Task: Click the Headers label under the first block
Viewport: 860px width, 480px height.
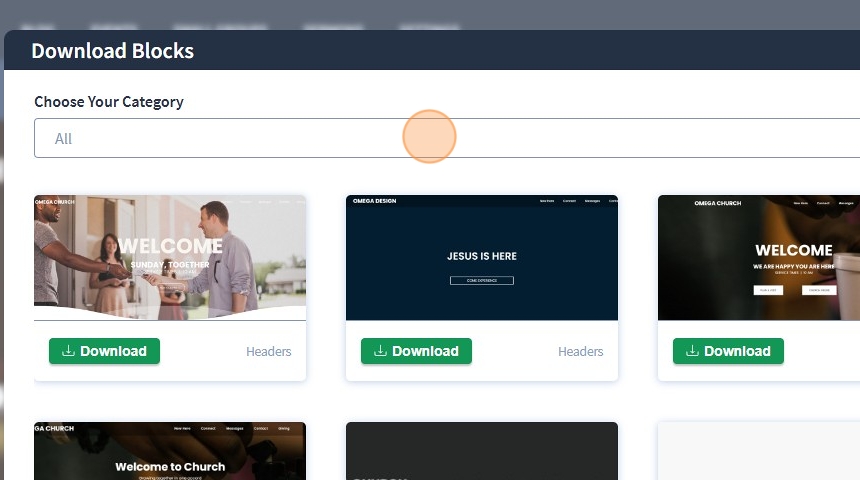Action: coord(269,352)
